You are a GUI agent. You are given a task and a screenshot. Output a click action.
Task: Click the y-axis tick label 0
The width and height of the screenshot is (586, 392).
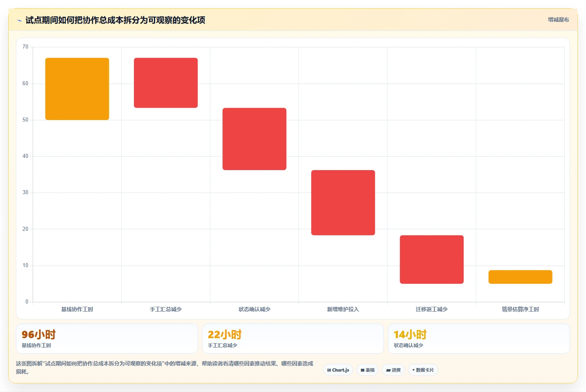pyautogui.click(x=27, y=302)
